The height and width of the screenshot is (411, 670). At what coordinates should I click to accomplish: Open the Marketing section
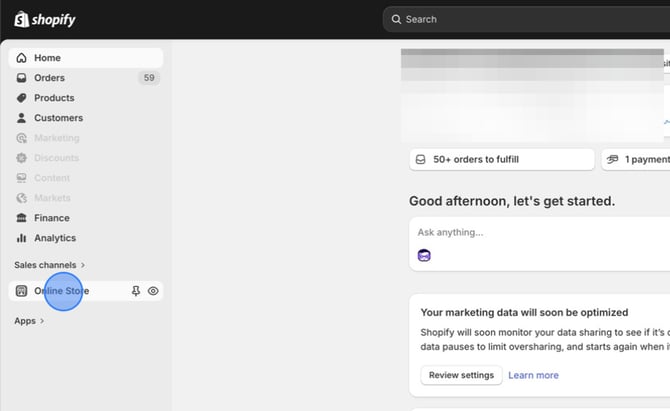tap(85, 138)
